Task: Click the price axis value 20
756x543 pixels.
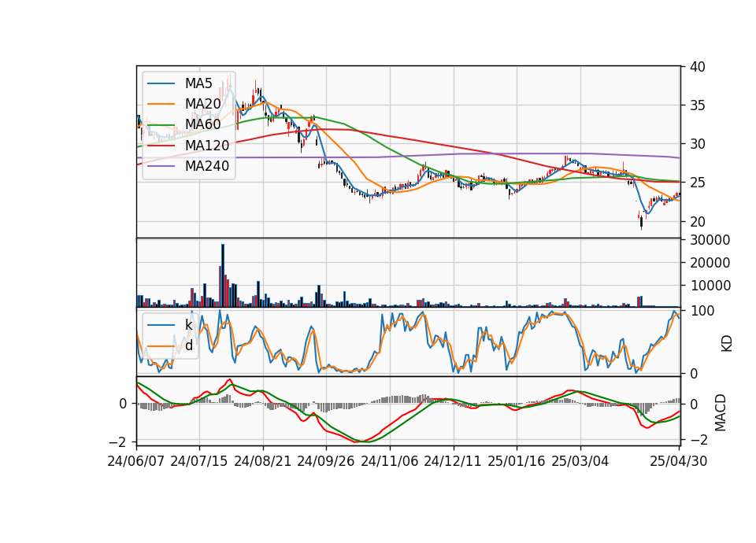Action: tap(698, 222)
